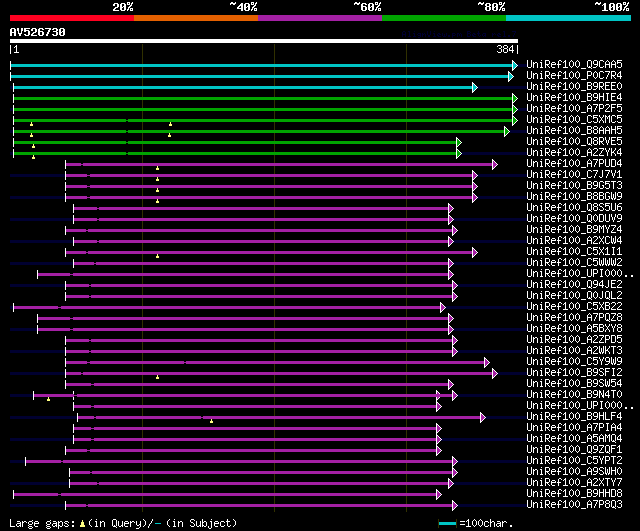640x531 pixels.
Task: Click the red 20% identity legend segment
Action: click(x=72, y=18)
